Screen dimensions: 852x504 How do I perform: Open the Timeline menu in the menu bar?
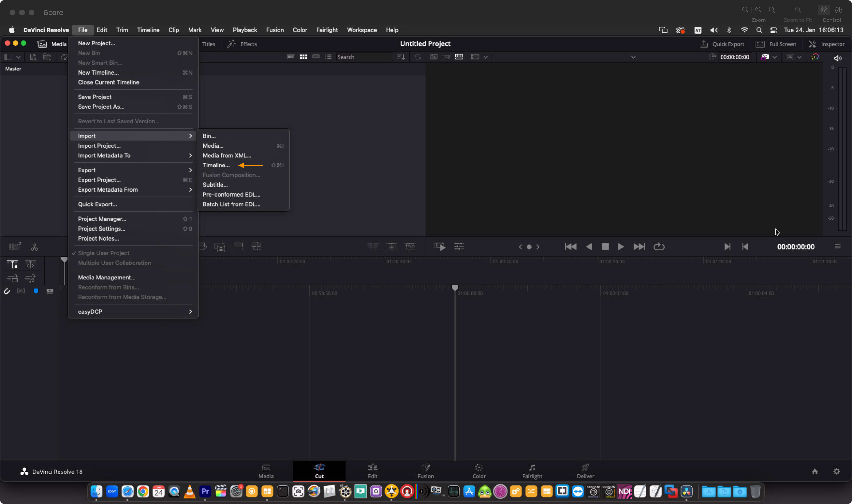click(x=148, y=30)
